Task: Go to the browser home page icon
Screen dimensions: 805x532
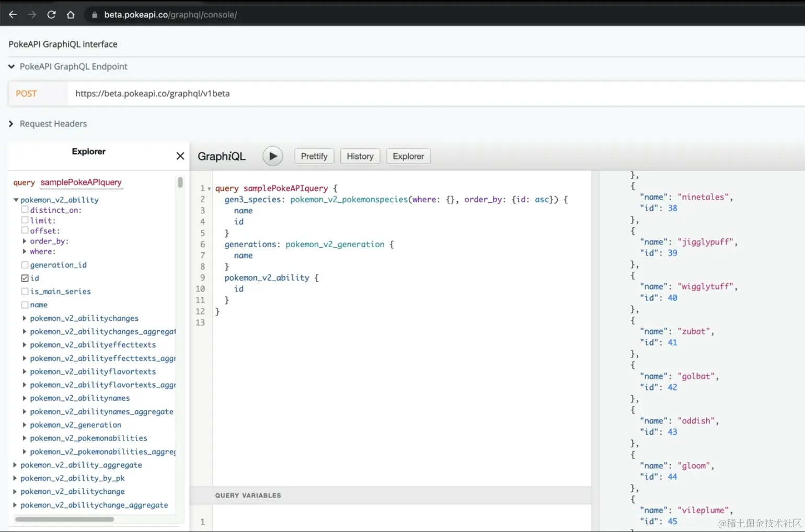Action: click(x=71, y=15)
